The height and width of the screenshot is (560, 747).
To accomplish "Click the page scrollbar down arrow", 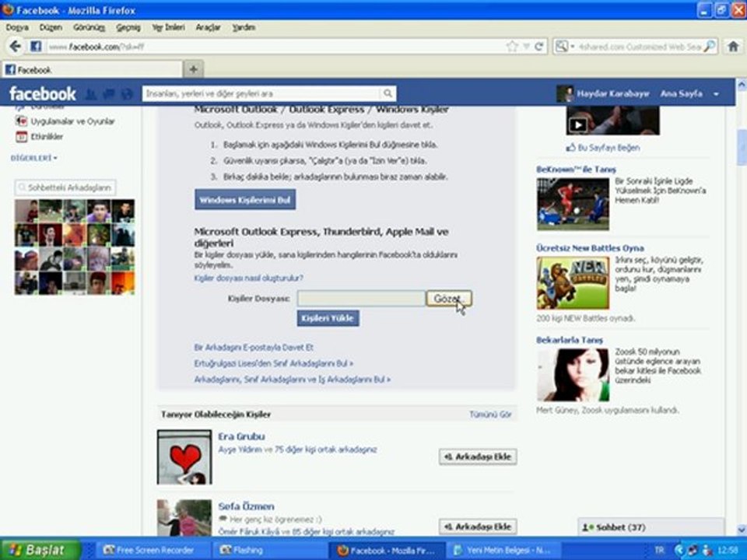I will [742, 529].
